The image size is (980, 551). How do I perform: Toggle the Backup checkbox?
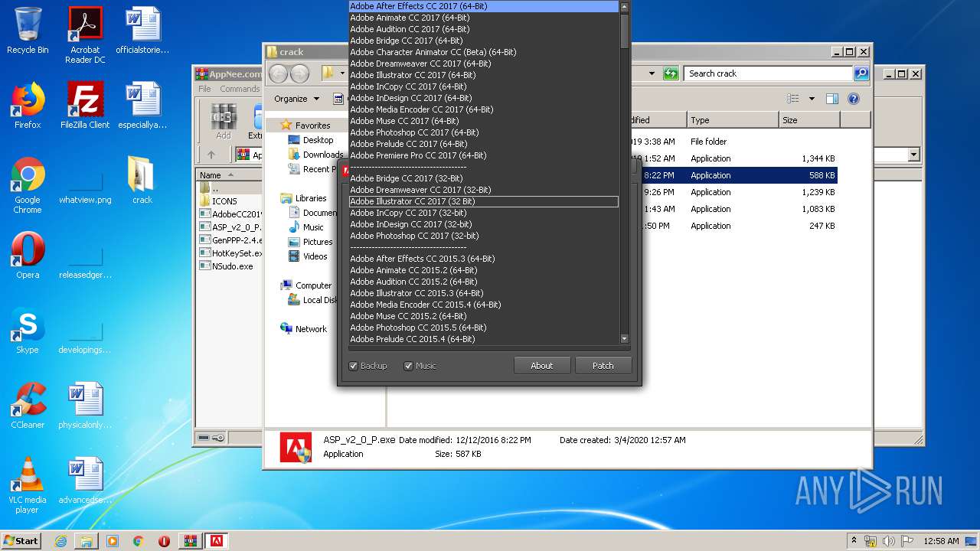pos(354,366)
